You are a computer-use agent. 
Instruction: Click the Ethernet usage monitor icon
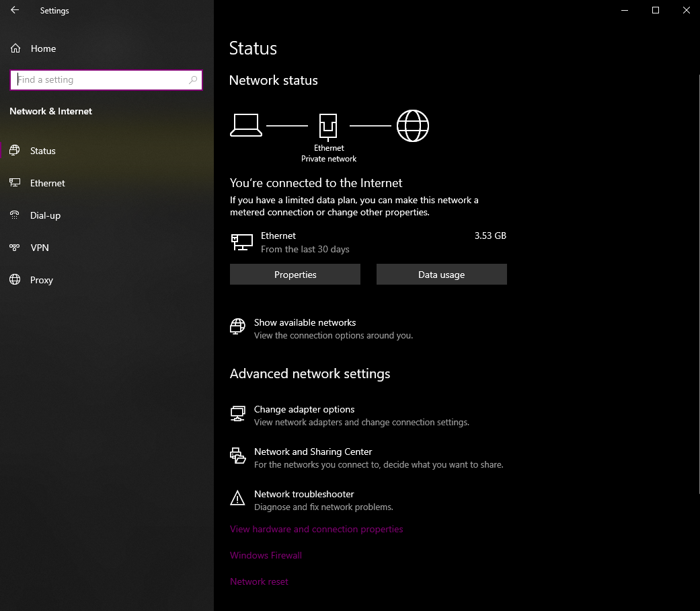point(242,242)
